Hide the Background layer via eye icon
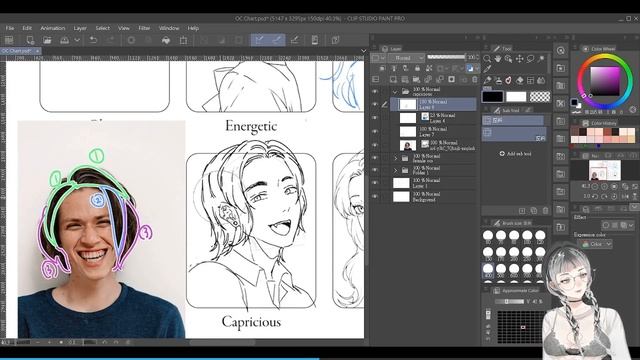640x360 pixels. (375, 197)
